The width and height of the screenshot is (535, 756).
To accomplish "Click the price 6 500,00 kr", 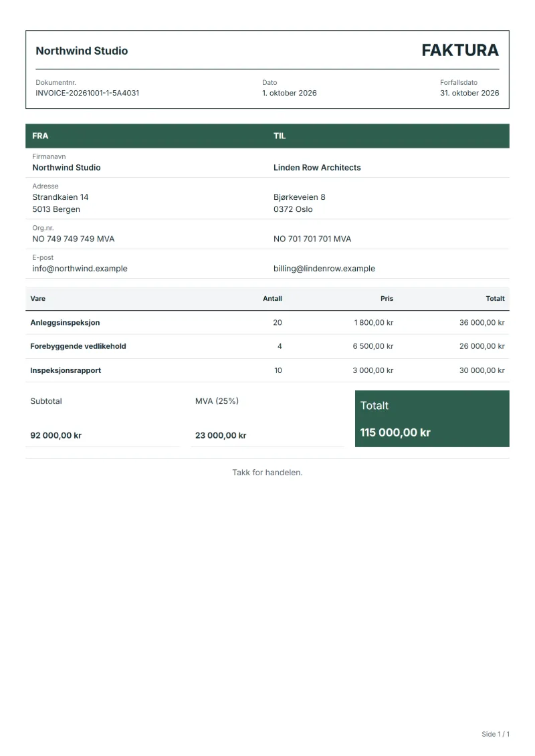I will [x=373, y=346].
